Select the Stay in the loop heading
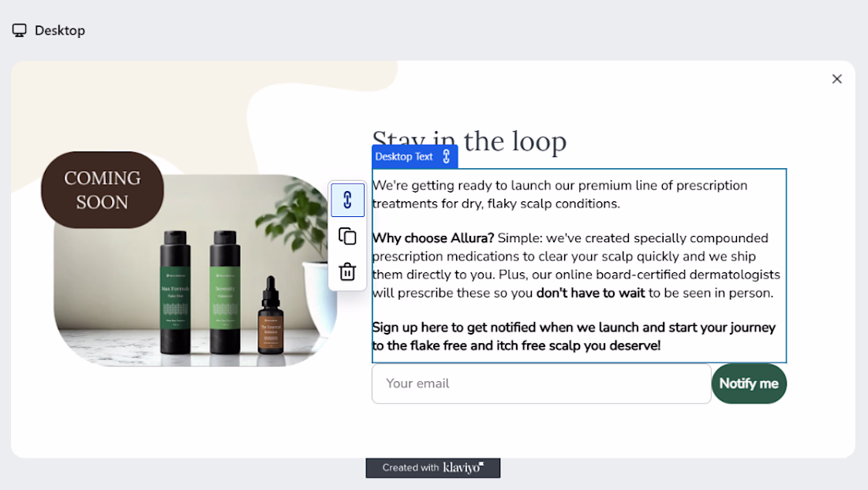This screenshot has height=490, width=868. (x=470, y=141)
